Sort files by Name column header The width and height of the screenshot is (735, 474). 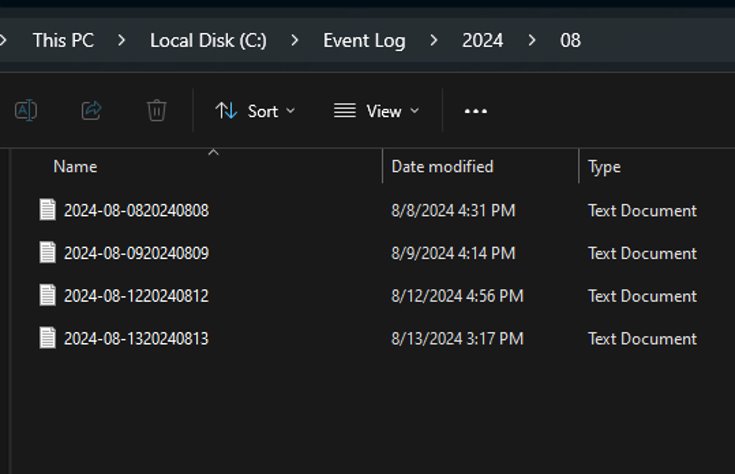[75, 167]
